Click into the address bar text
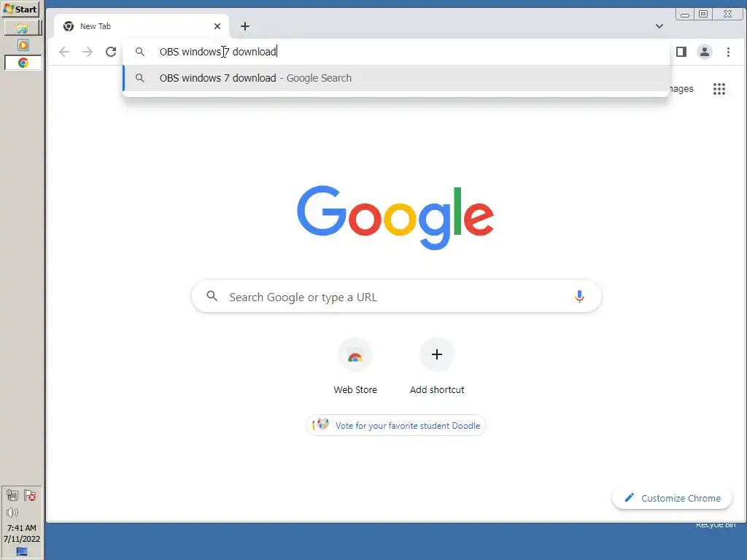747x560 pixels. 217,52
